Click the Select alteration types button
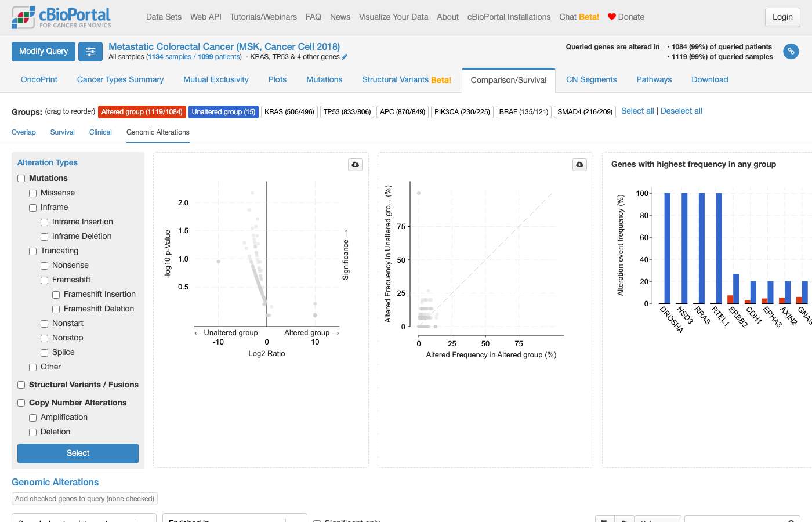The width and height of the screenshot is (812, 522). click(x=78, y=454)
